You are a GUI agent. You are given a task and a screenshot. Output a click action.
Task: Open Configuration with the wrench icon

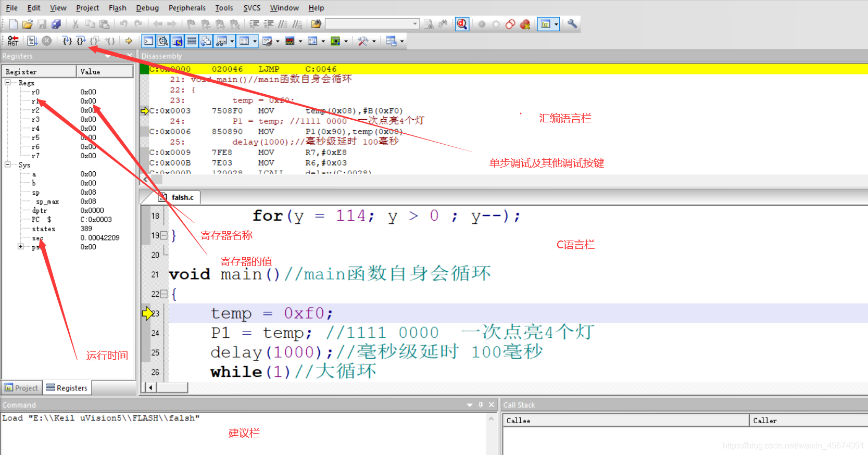[x=572, y=24]
